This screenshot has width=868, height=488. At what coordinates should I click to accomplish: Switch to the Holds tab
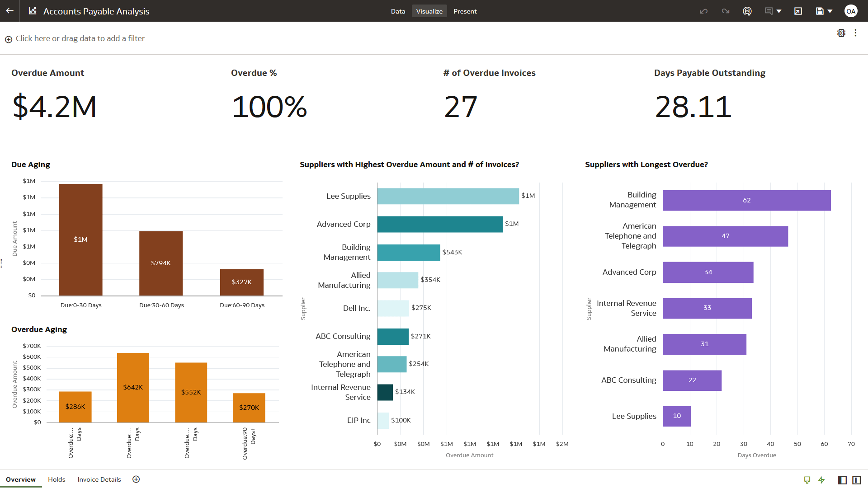[56, 479]
